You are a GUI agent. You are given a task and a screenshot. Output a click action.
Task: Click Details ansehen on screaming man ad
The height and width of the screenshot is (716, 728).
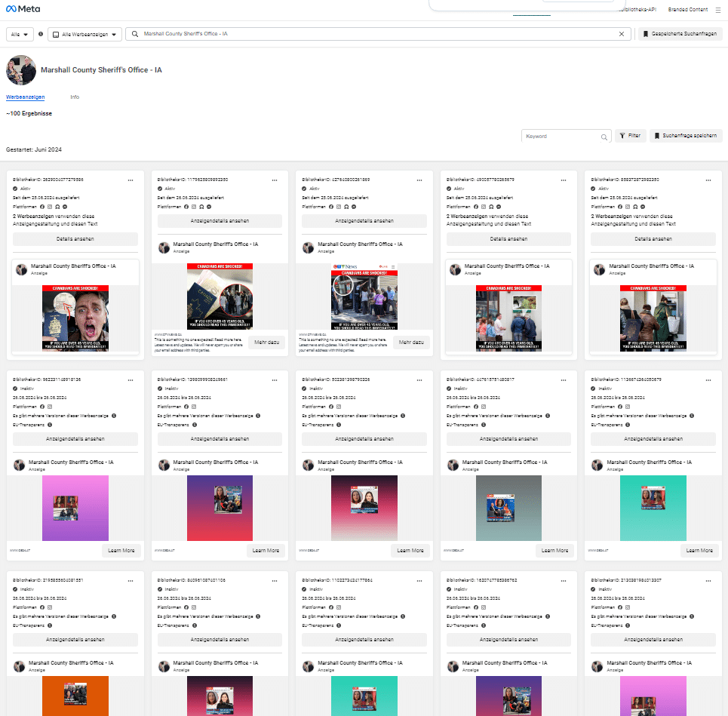coord(75,239)
